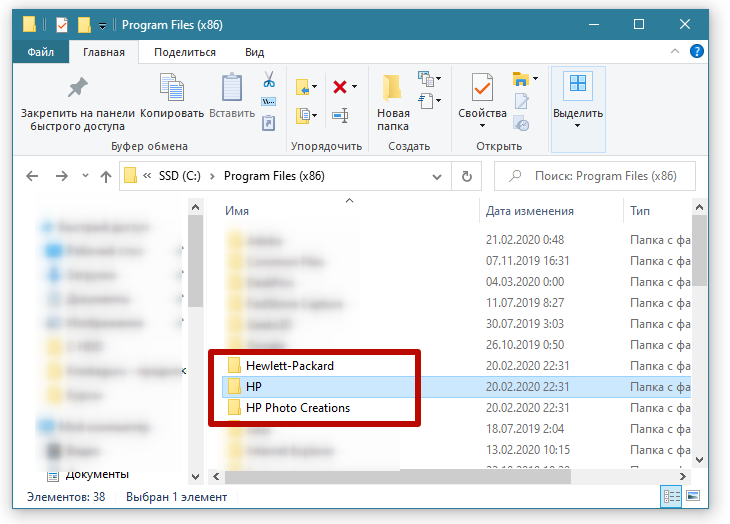Expand the recent locations chevron near navigation arrows

(85, 176)
